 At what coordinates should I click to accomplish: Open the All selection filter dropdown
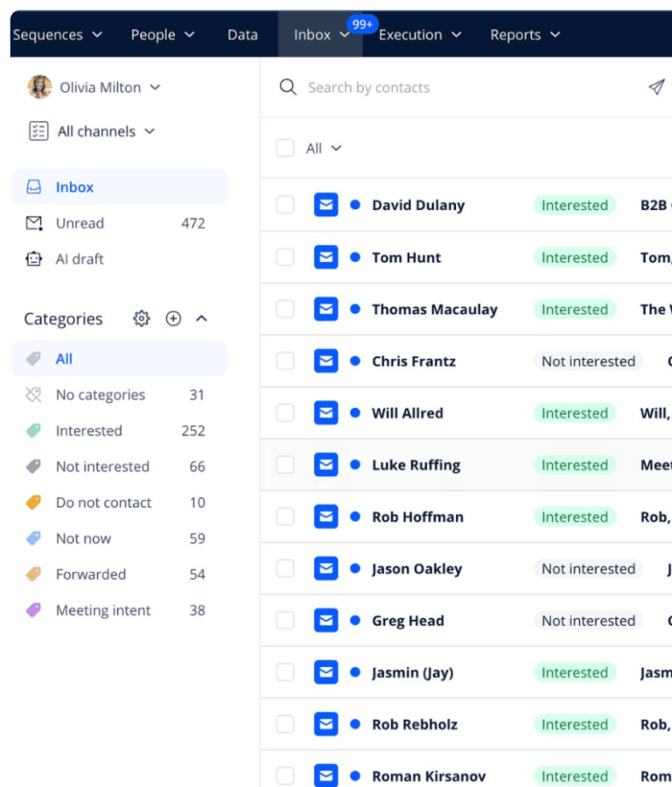324,148
